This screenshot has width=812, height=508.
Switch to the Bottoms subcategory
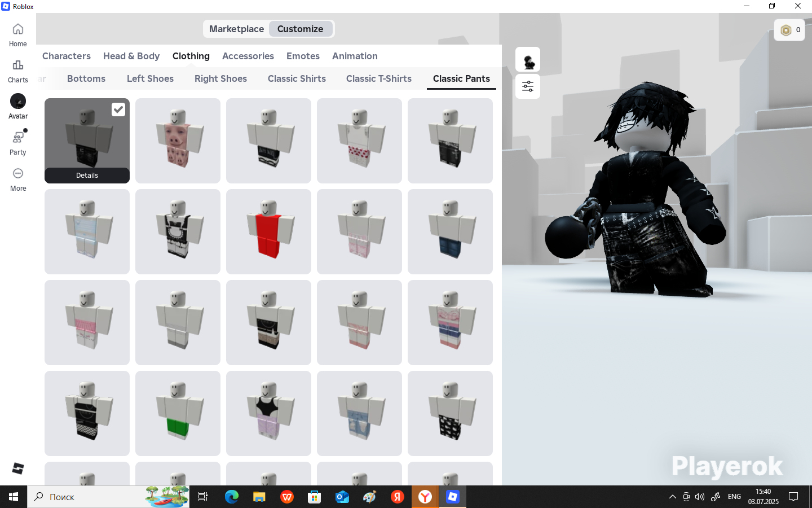86,78
